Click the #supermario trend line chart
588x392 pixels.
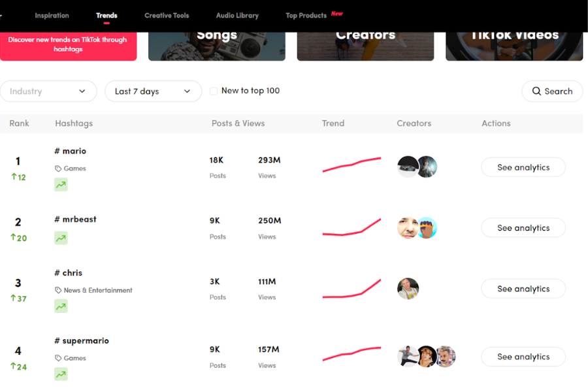coord(351,354)
